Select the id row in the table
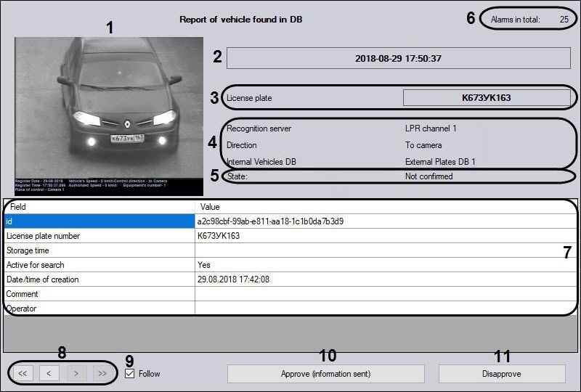581x392 pixels. (99, 221)
